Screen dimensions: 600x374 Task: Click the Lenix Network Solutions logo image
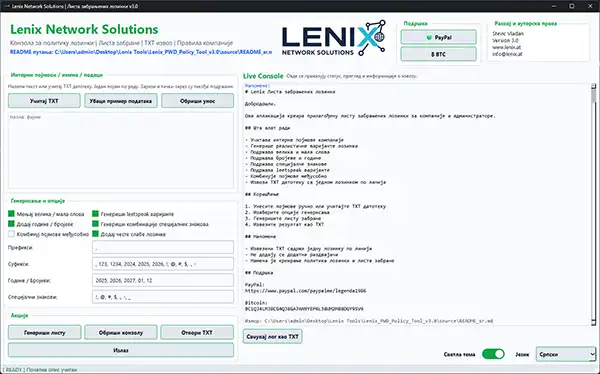click(x=334, y=38)
